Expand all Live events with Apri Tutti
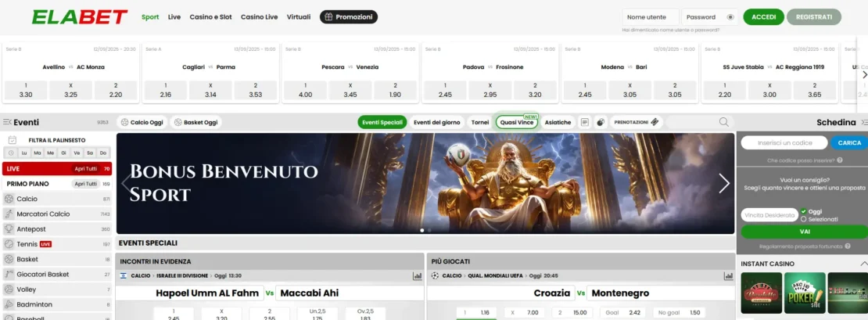The image size is (868, 320). 85,168
